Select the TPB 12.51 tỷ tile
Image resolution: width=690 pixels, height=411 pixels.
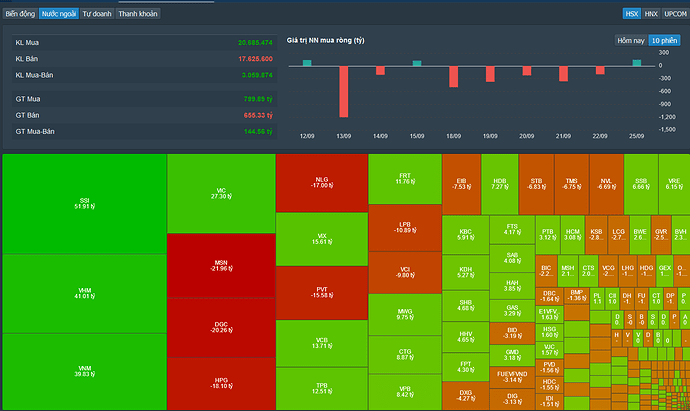click(322, 389)
